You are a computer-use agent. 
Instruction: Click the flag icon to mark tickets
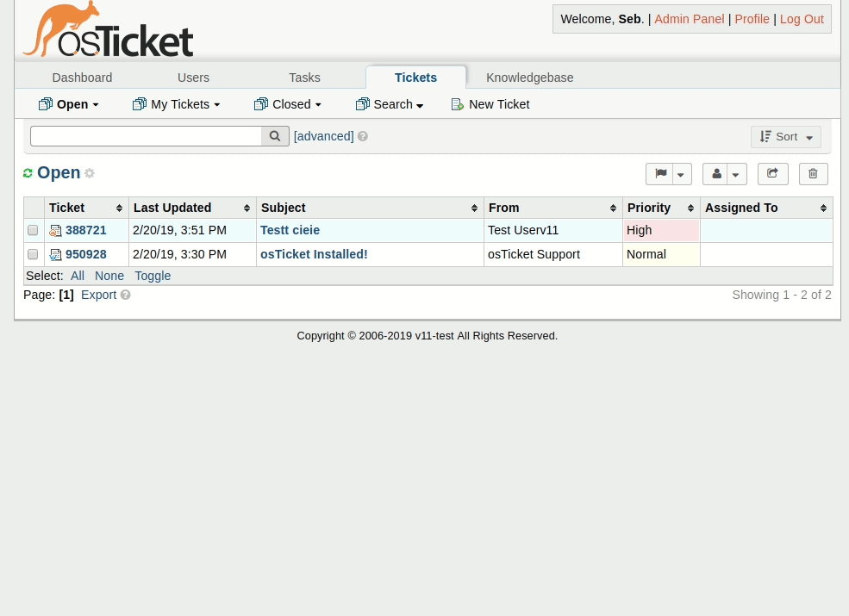(661, 173)
